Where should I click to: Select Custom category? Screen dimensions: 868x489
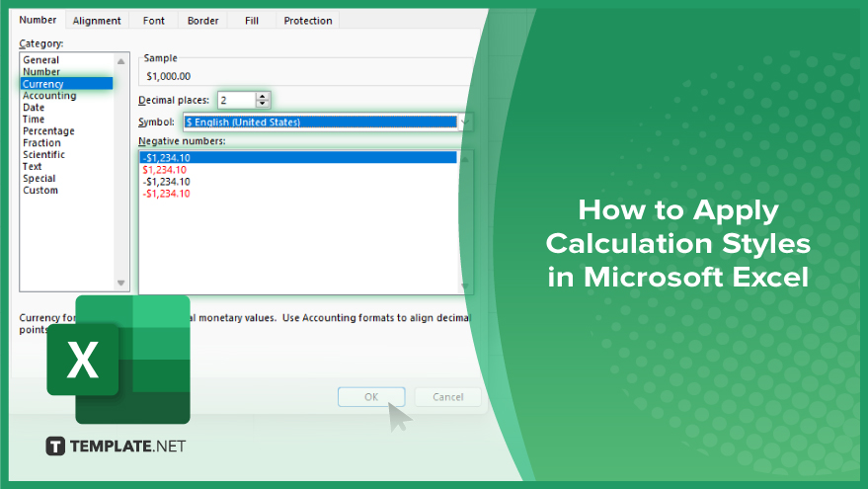coord(39,190)
